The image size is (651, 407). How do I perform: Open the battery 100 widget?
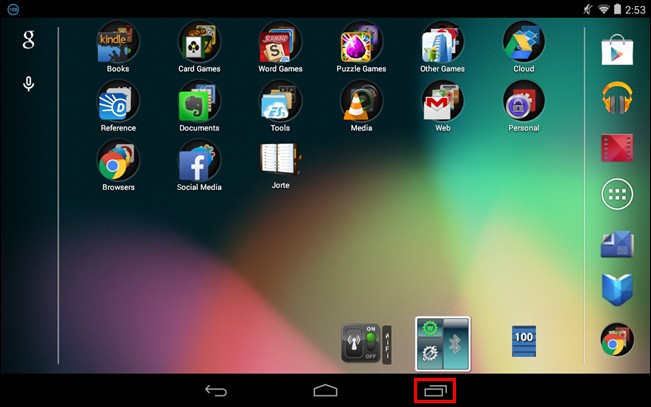[x=524, y=341]
